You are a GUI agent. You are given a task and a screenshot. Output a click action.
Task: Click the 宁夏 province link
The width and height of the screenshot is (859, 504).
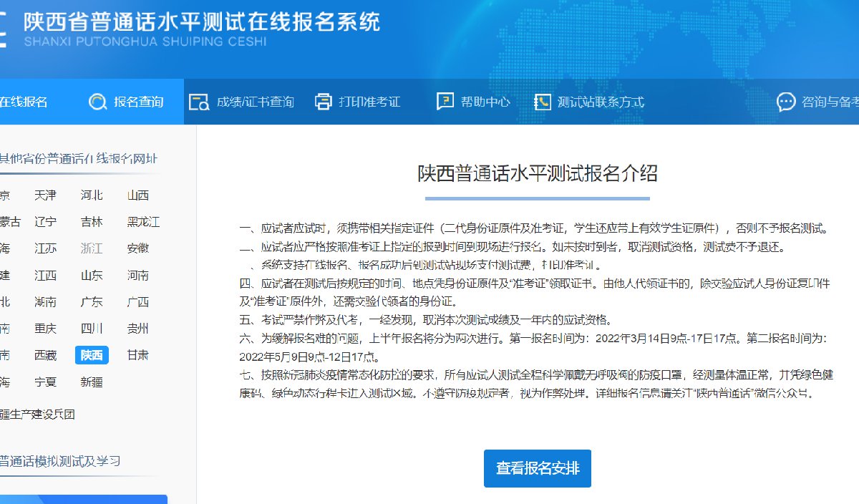click(45, 382)
